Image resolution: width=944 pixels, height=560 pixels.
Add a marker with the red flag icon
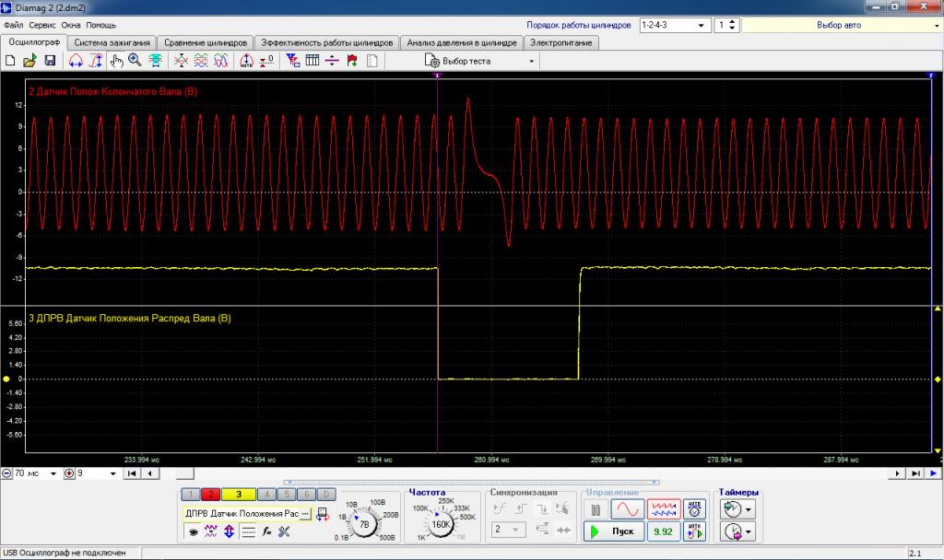point(352,61)
